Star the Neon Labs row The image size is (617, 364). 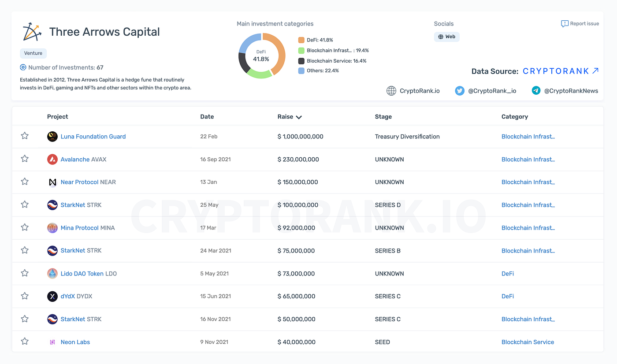point(25,342)
